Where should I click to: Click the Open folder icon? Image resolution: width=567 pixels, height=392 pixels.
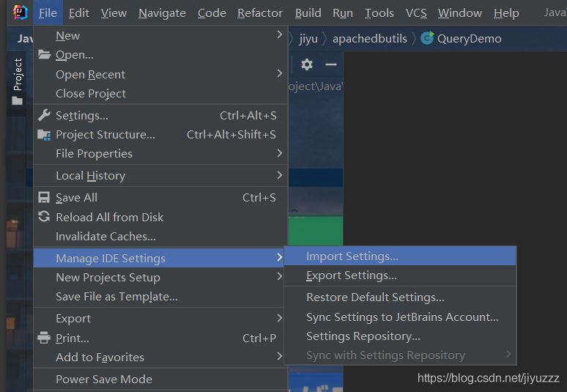[x=44, y=55]
